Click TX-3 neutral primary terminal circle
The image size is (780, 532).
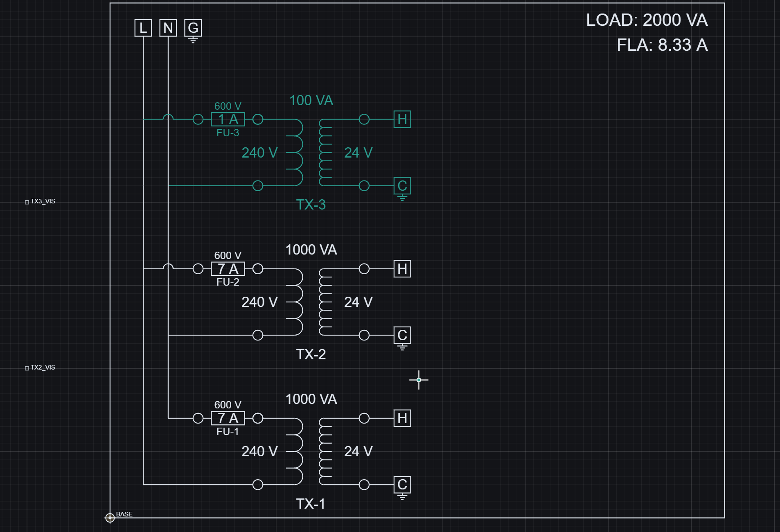[x=258, y=186]
